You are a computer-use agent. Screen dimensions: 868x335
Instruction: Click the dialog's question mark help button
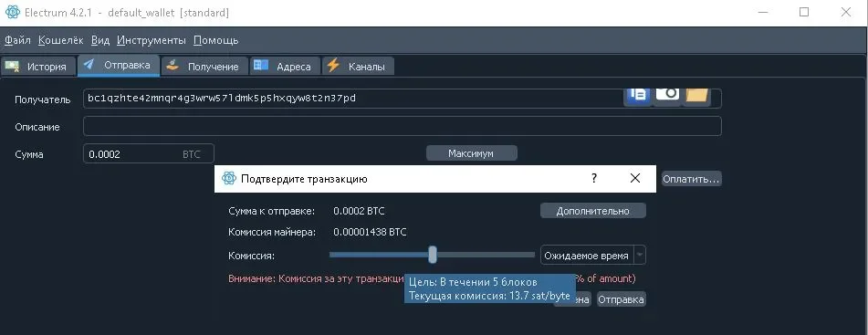[x=594, y=178]
